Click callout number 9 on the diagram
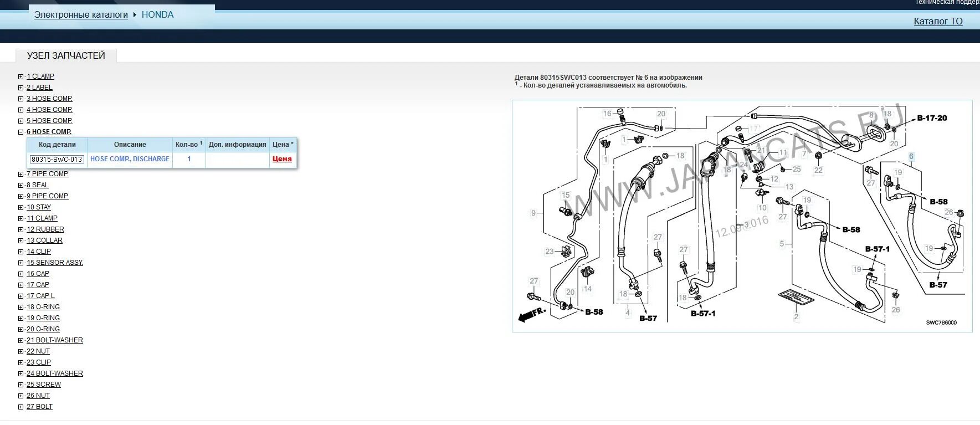980x425 pixels. pos(533,213)
